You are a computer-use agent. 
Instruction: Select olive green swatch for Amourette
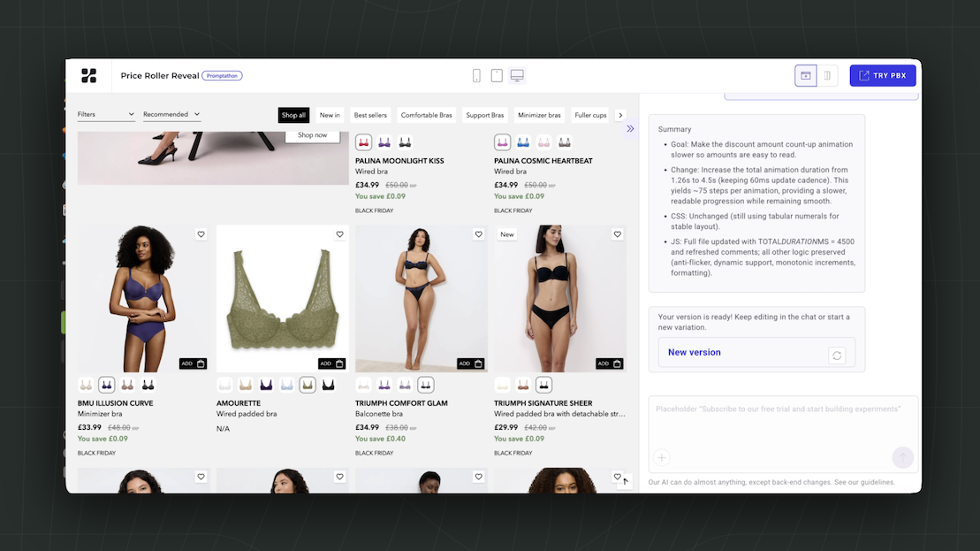point(307,385)
